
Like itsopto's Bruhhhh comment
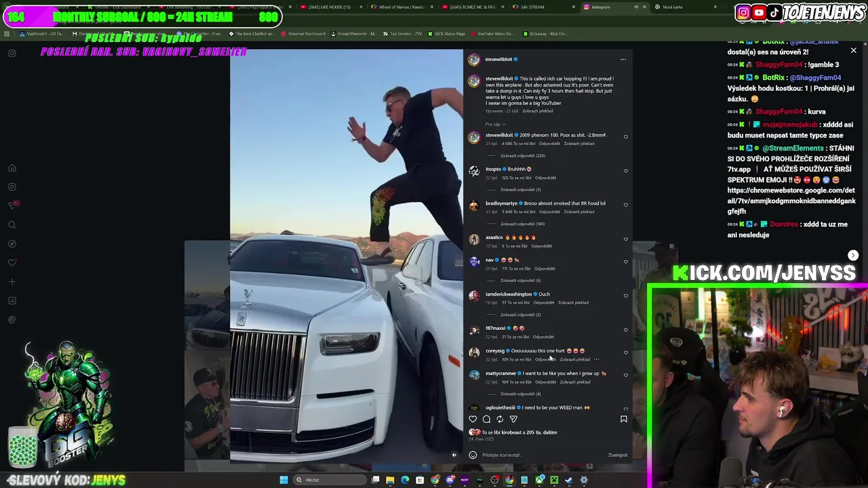[x=626, y=171]
